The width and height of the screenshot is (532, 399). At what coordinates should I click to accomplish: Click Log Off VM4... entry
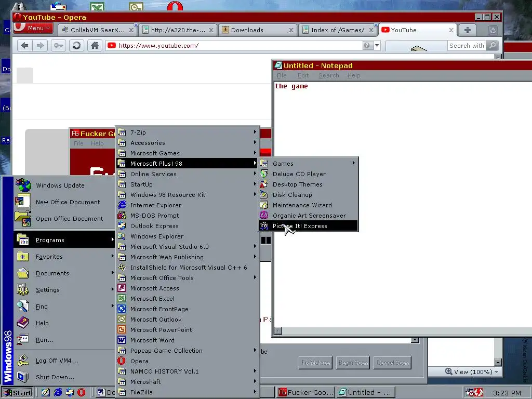tap(64, 361)
